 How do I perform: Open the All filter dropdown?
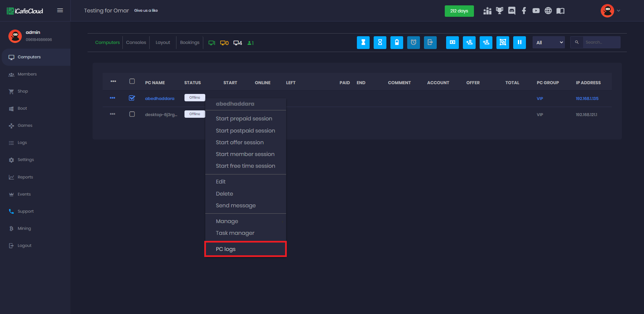coord(548,43)
